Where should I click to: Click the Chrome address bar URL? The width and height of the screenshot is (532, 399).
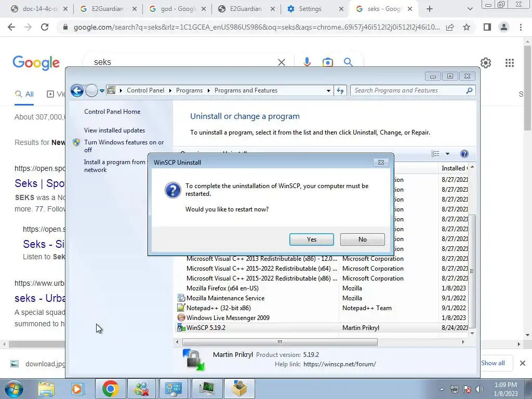(257, 27)
